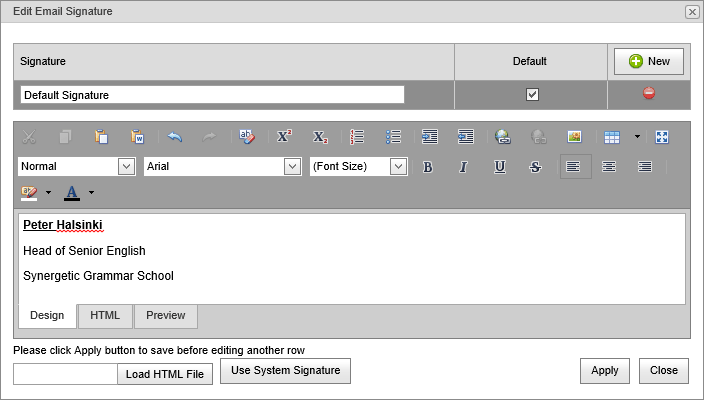Insert a numbered list
Image resolution: width=704 pixels, height=400 pixels.
[x=357, y=136]
